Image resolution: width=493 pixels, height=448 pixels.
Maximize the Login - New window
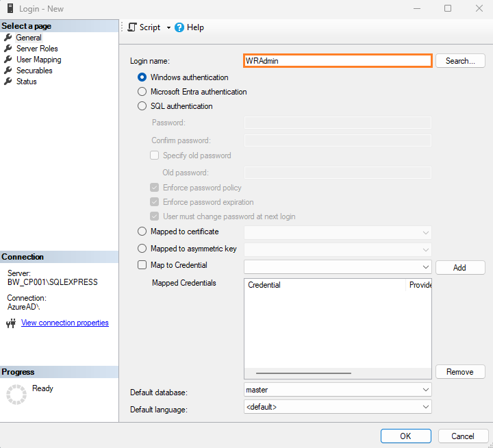(448, 8)
